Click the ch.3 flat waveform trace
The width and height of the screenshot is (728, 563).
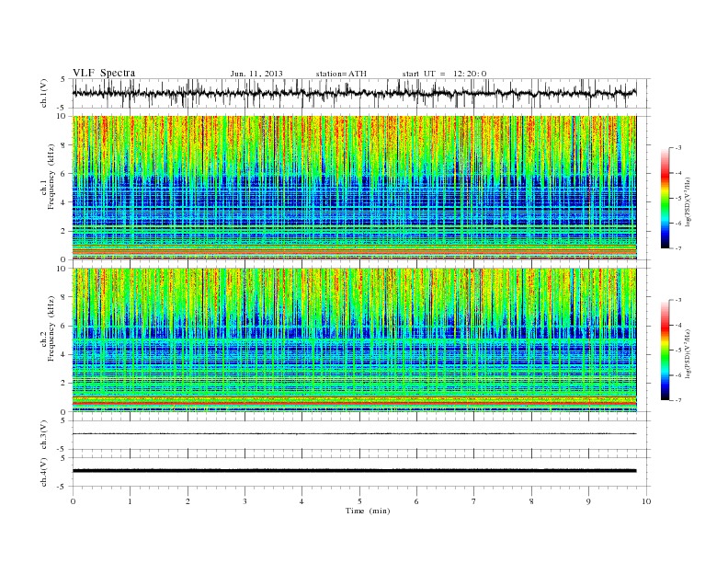pos(354,434)
